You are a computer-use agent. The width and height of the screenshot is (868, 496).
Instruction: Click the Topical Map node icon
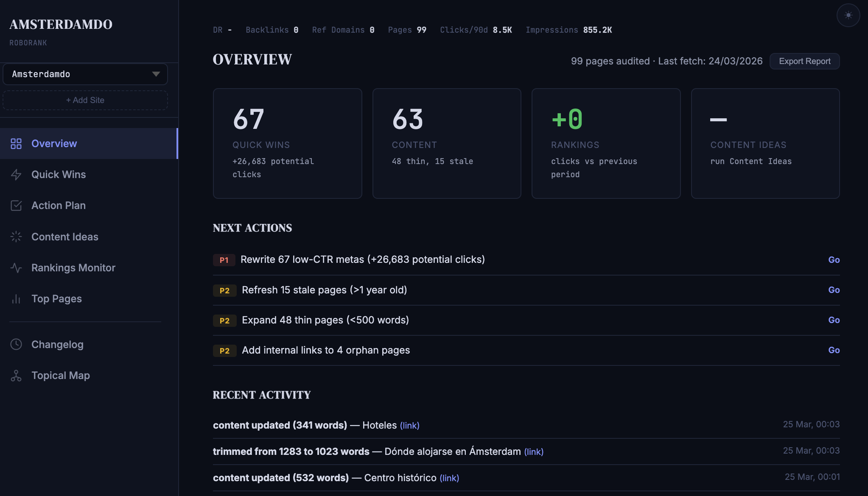click(16, 375)
